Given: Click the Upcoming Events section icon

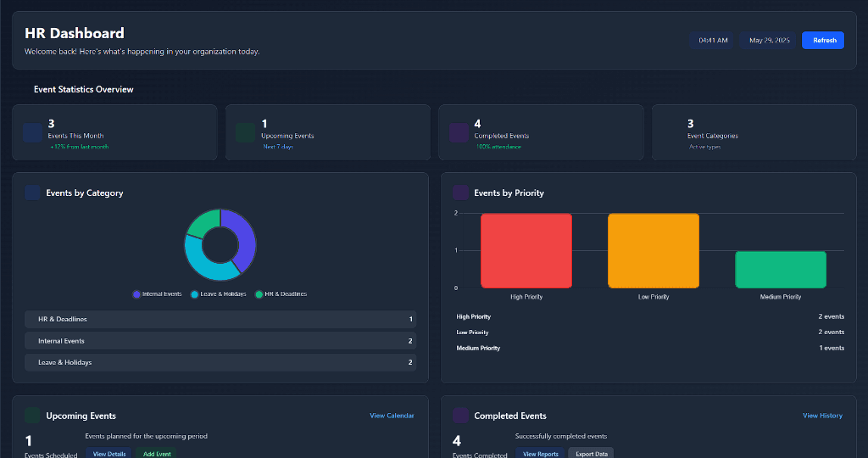Looking at the screenshot, I should pyautogui.click(x=32, y=415).
